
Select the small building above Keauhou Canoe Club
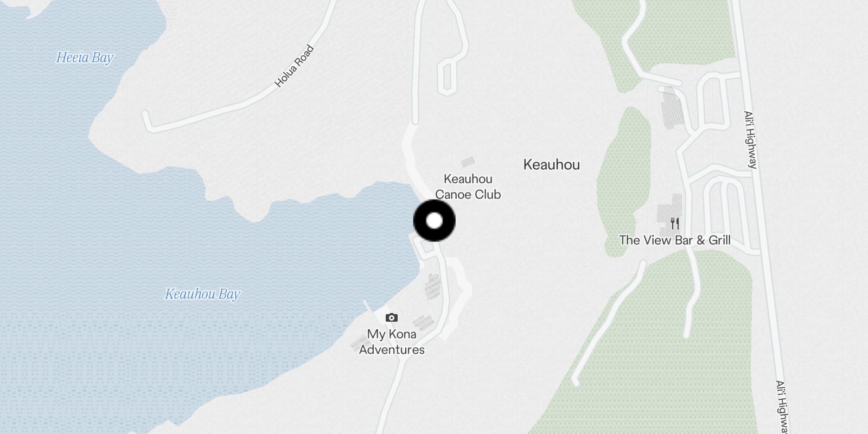[x=468, y=161]
